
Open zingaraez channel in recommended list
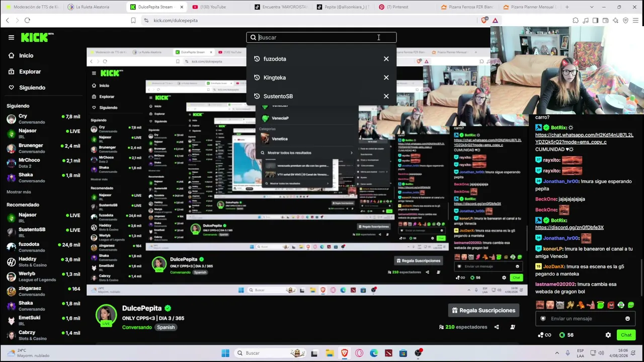[43, 291]
